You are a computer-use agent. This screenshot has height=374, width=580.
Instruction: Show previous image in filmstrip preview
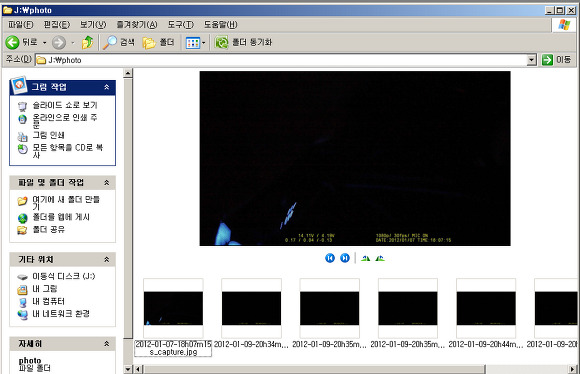[x=330, y=258]
